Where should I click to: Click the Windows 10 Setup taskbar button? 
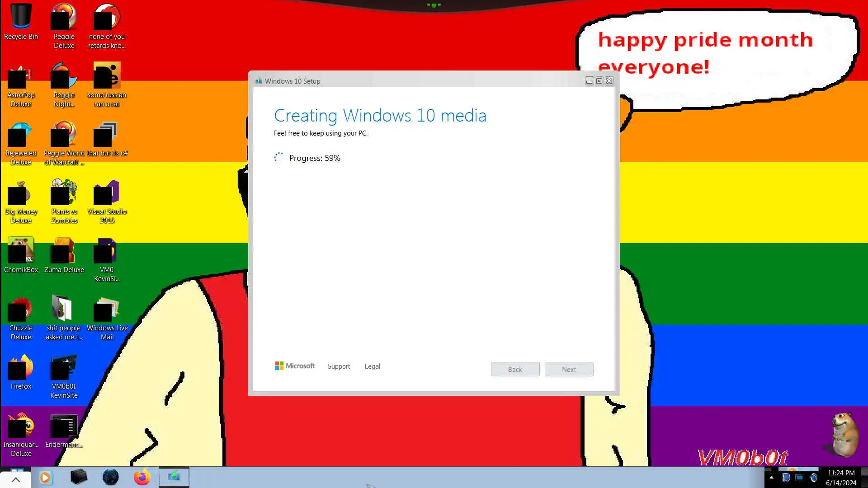point(174,477)
